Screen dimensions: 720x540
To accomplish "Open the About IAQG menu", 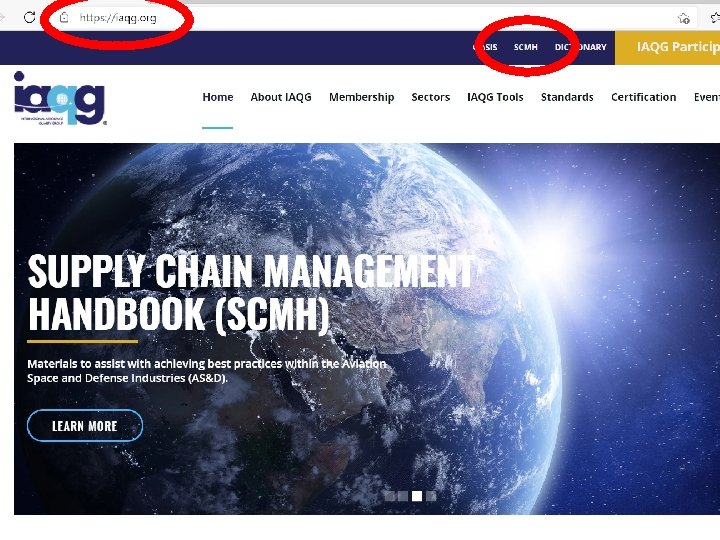I will (281, 97).
